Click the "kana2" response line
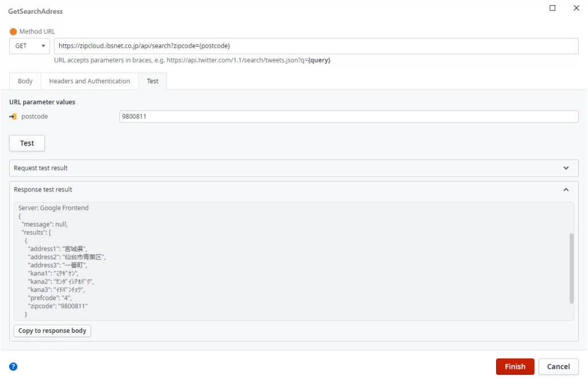The height and width of the screenshot is (384, 588). [61, 282]
